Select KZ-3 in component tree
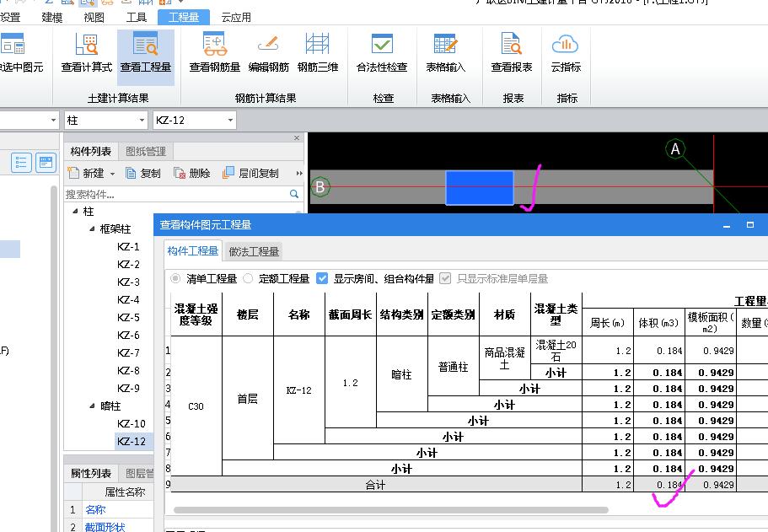 coord(128,282)
